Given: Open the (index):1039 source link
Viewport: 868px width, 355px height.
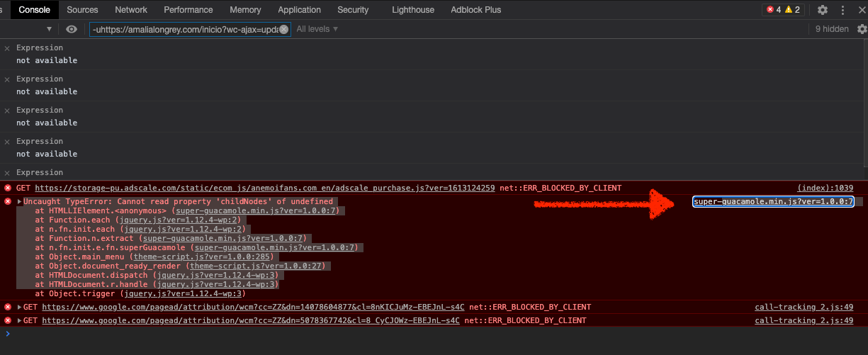Looking at the screenshot, I should (825, 188).
